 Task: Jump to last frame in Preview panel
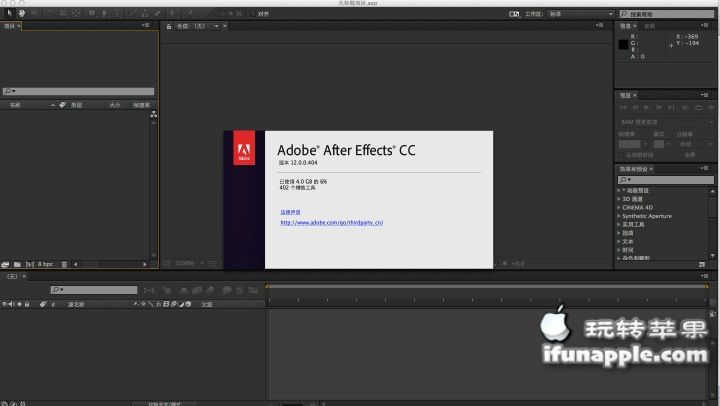(x=671, y=107)
